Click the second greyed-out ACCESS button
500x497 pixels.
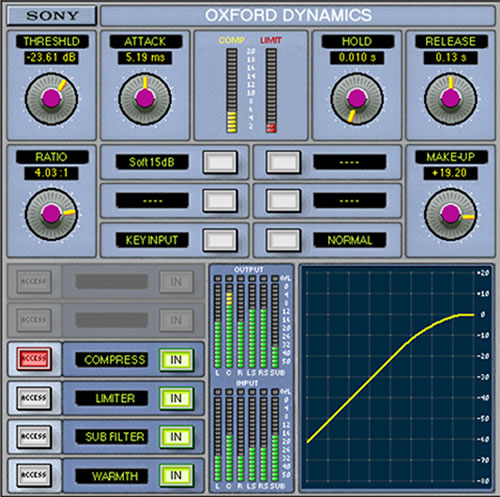click(x=34, y=320)
